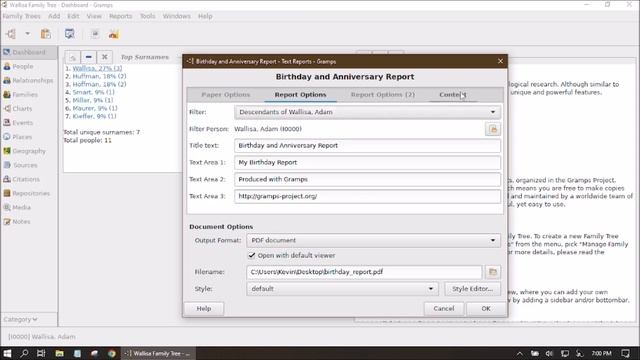640x360 pixels.
Task: Click the Huffman, 18% surname link
Action: tap(99, 76)
